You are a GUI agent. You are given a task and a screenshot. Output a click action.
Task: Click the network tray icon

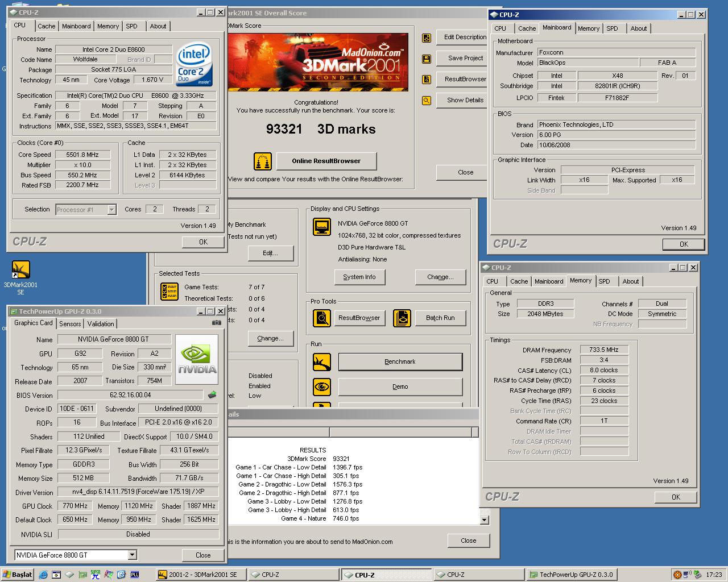click(687, 575)
